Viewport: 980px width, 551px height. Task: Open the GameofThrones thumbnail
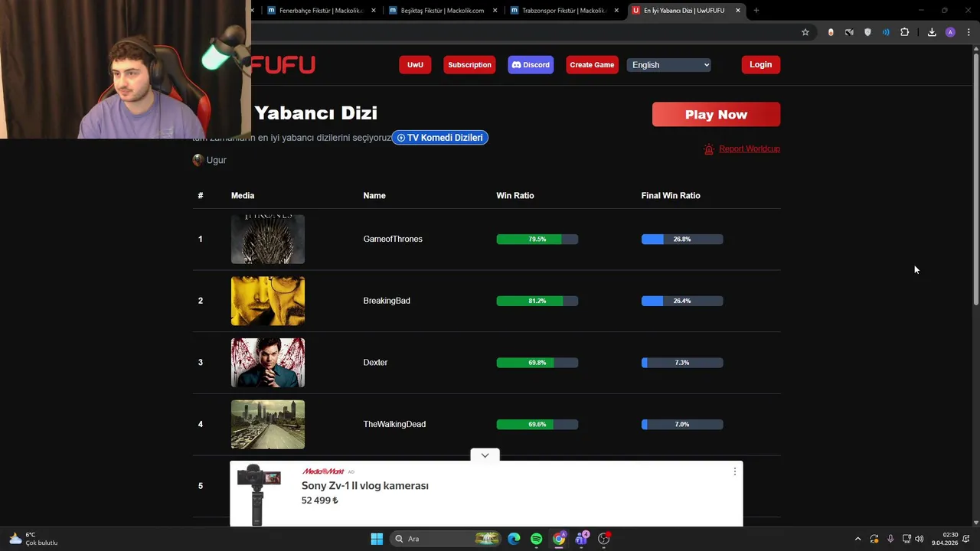tap(268, 240)
